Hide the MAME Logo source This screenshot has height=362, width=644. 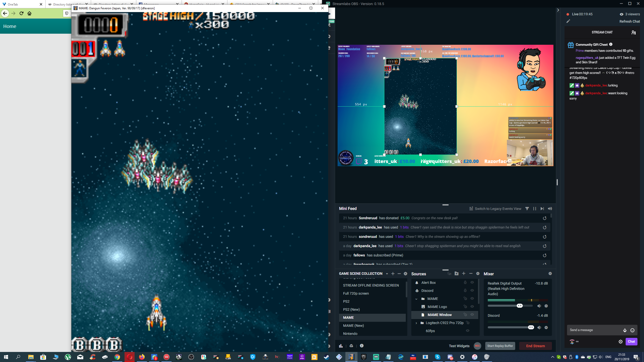tap(472, 307)
